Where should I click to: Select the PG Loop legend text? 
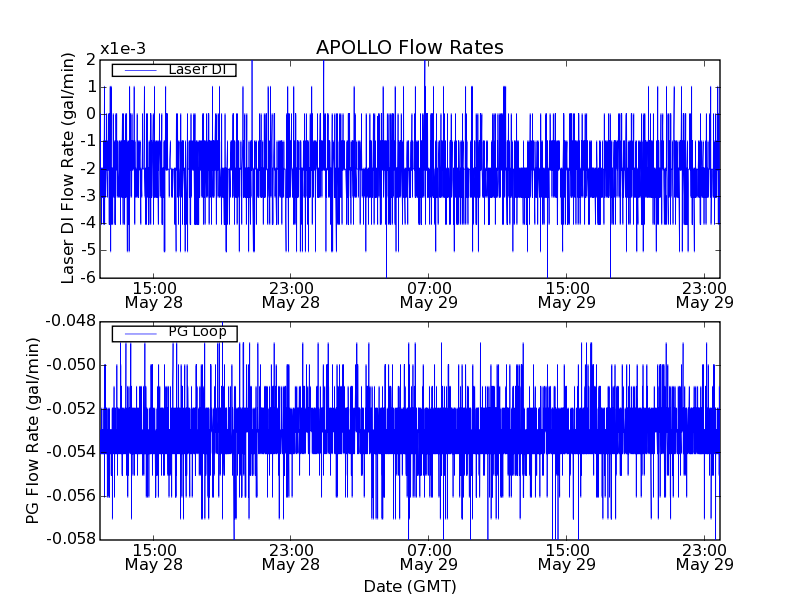197,332
